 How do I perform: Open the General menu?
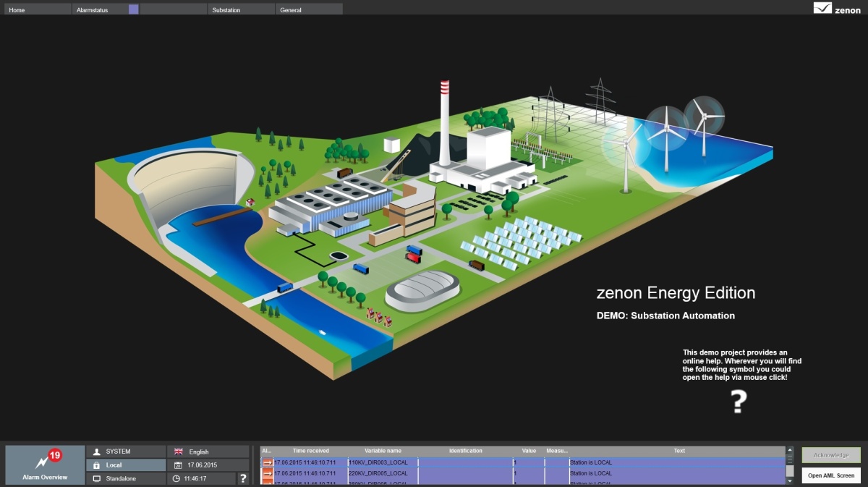click(x=308, y=9)
